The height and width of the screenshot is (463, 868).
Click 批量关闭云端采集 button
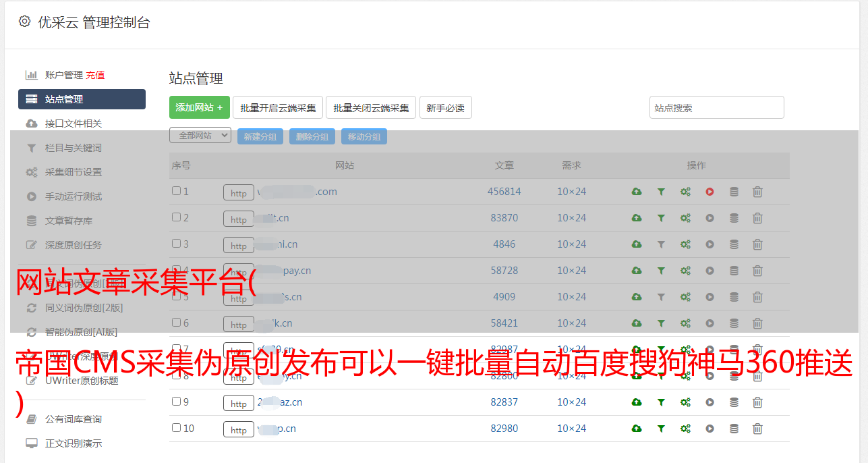pos(371,107)
